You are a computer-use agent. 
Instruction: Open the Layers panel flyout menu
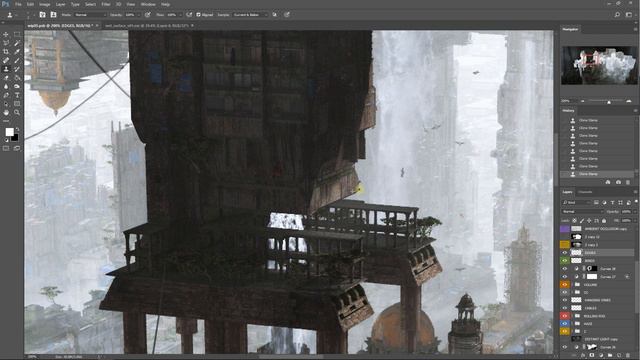pos(635,192)
